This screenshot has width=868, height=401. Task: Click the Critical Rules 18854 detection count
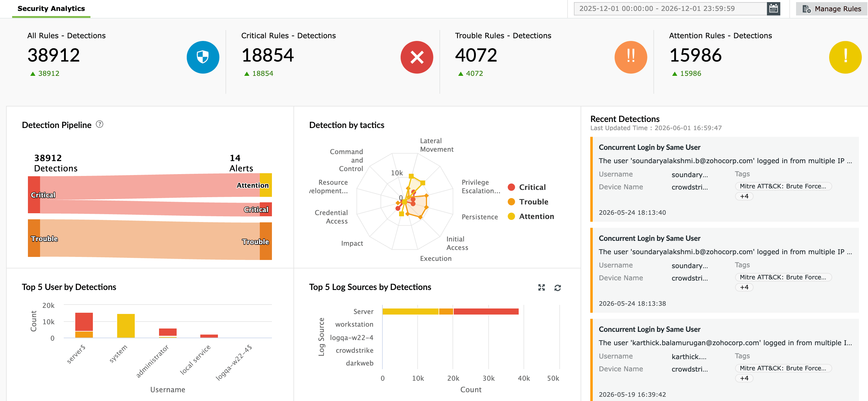pos(268,55)
